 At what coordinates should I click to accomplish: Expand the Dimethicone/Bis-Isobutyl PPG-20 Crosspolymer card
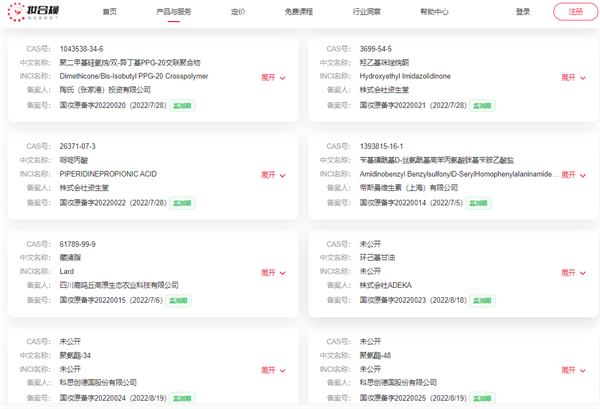click(x=273, y=77)
